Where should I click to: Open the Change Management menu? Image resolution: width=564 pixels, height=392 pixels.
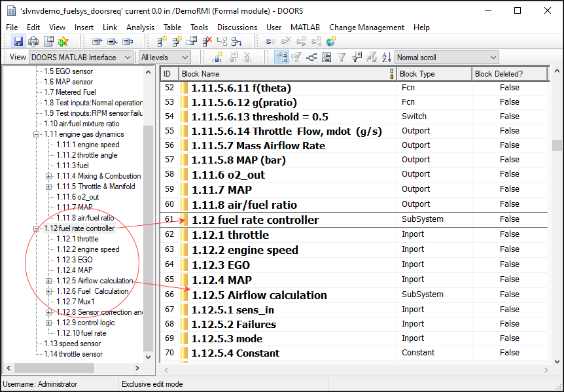[x=366, y=27]
